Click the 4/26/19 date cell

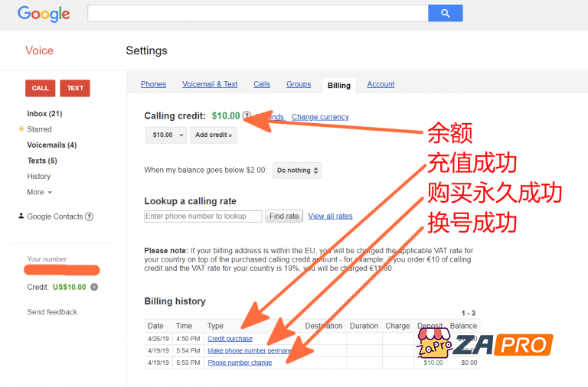click(158, 339)
